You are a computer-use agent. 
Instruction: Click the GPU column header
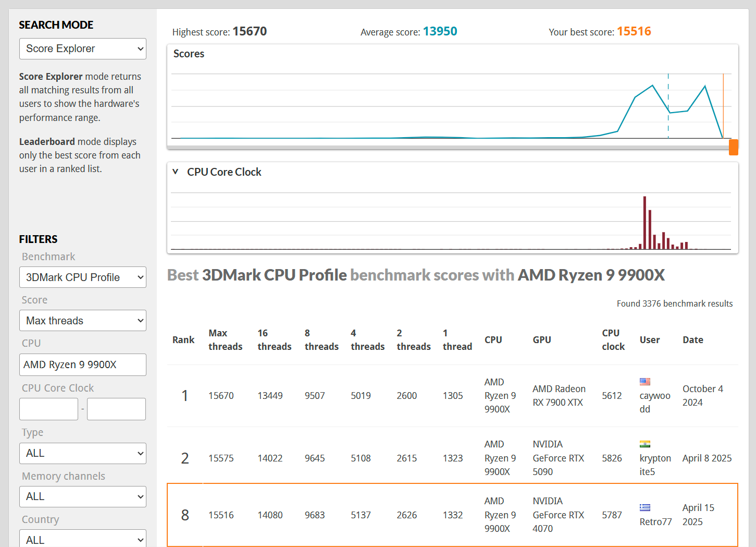tap(542, 339)
